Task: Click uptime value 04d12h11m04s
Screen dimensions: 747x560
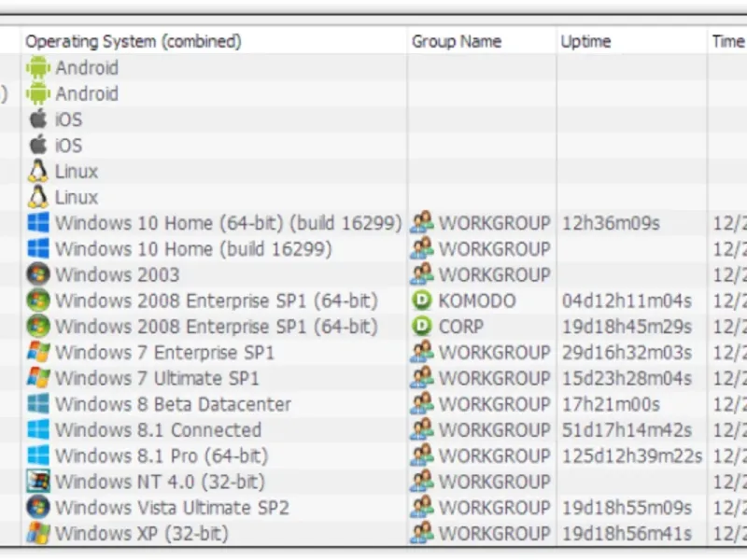Action: point(627,301)
